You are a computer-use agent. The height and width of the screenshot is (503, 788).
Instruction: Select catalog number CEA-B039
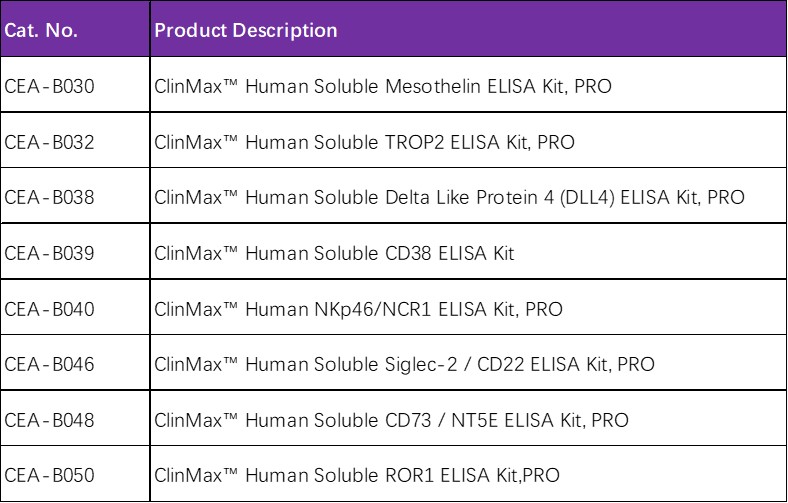(x=49, y=253)
